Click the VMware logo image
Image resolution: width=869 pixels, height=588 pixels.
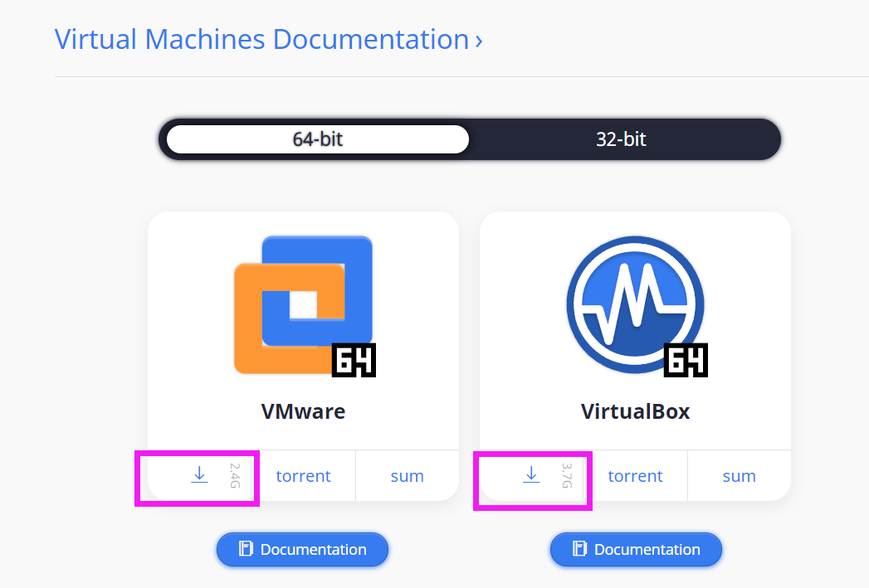tap(305, 306)
